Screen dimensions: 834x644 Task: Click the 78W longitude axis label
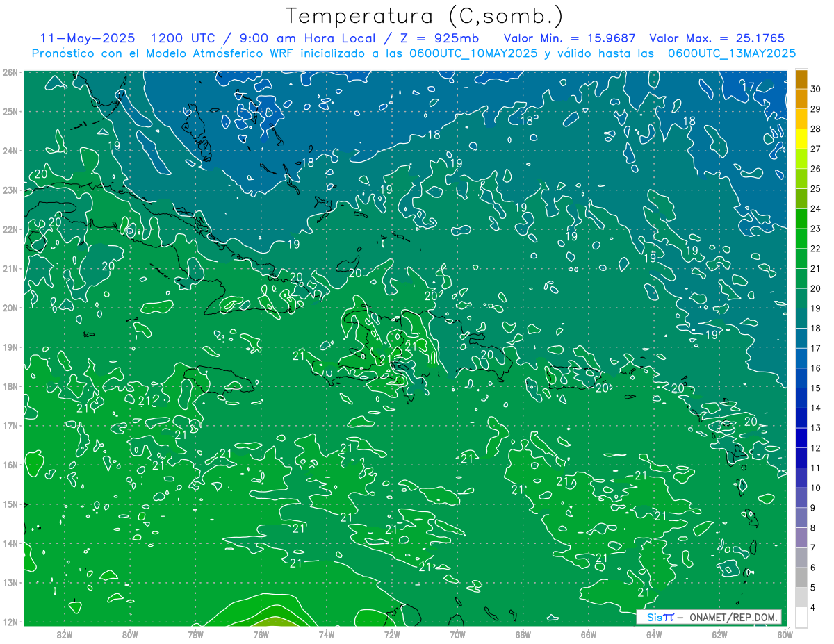195,634
